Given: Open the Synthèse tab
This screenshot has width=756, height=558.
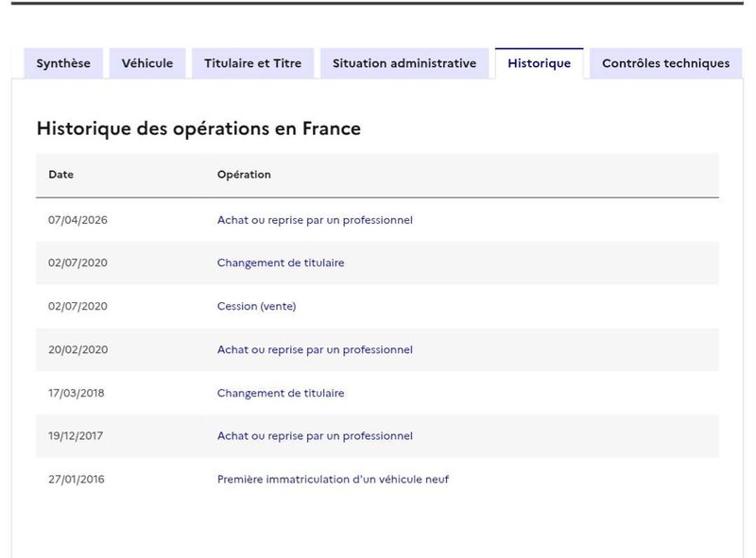Looking at the screenshot, I should [x=63, y=63].
